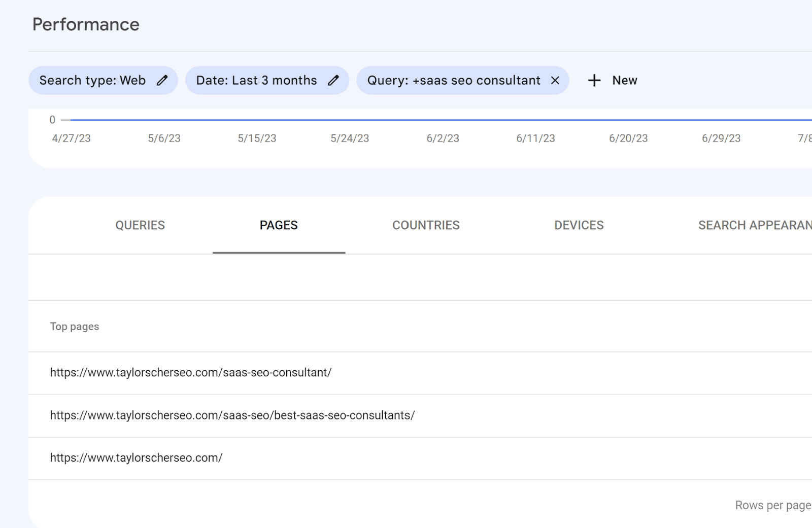The image size is (812, 528).
Task: Open the Devices tab
Action: (579, 225)
